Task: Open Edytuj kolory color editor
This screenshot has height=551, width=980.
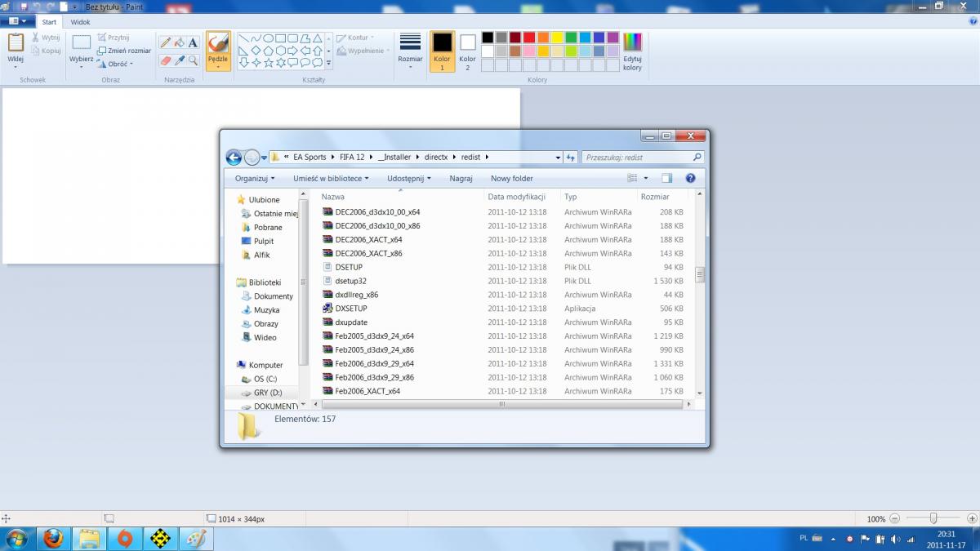Action: click(632, 52)
